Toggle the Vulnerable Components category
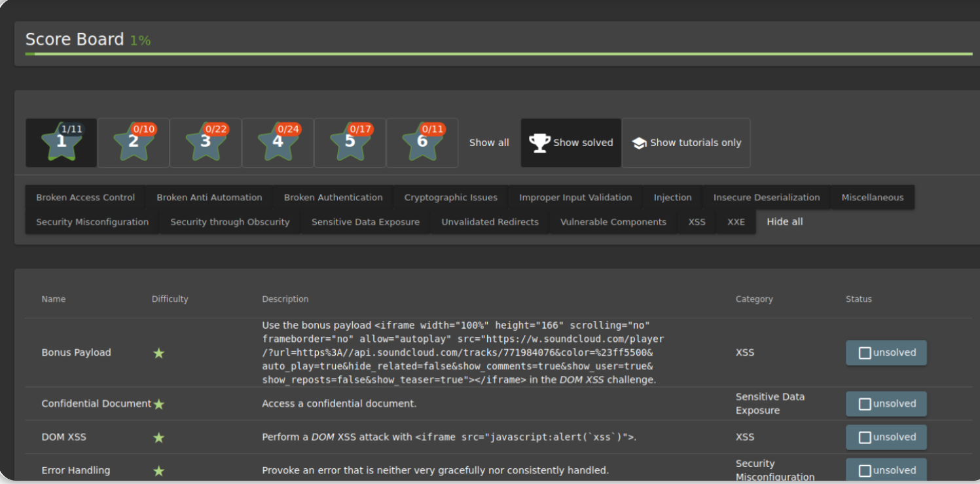 (x=613, y=222)
